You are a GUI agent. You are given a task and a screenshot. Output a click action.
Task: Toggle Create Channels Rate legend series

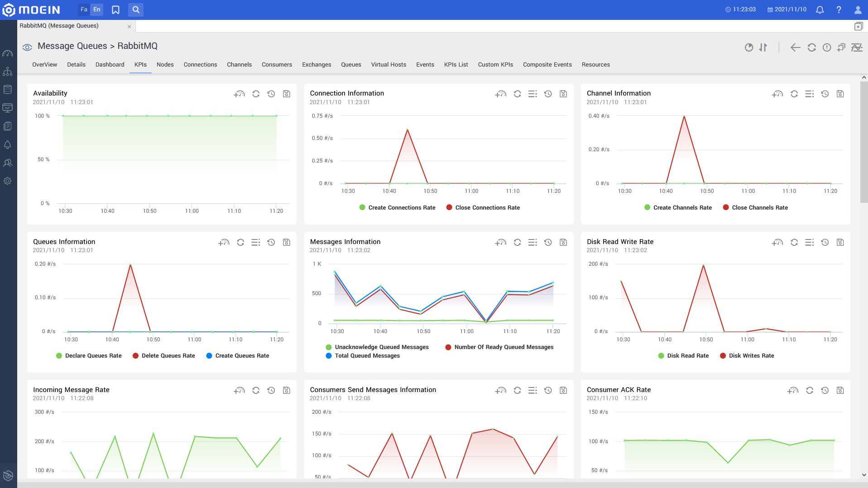pos(678,207)
